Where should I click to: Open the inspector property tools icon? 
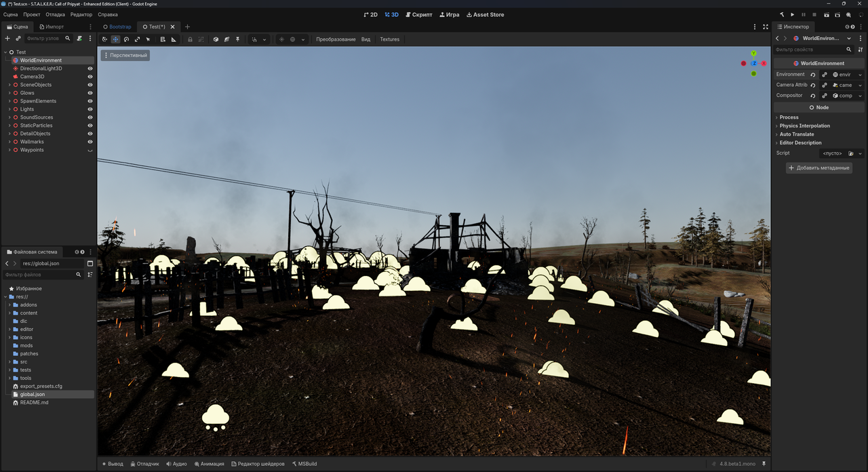[x=861, y=50]
